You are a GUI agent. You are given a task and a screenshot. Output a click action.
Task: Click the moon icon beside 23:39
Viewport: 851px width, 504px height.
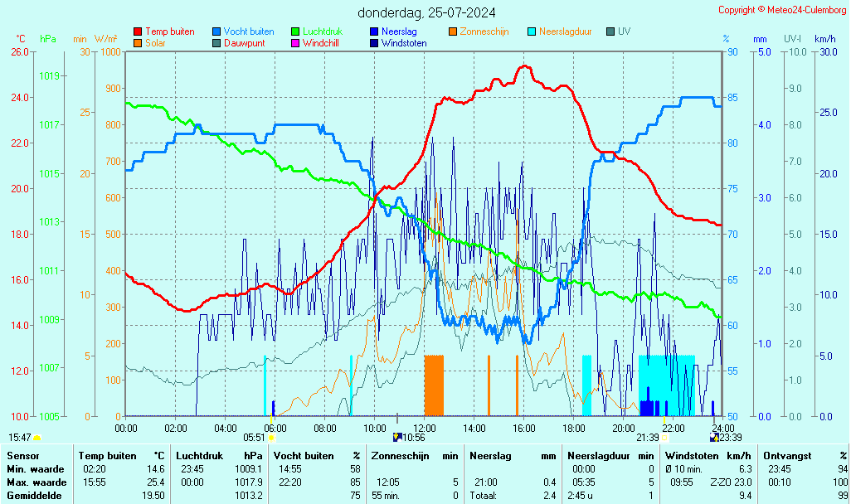tap(715, 437)
